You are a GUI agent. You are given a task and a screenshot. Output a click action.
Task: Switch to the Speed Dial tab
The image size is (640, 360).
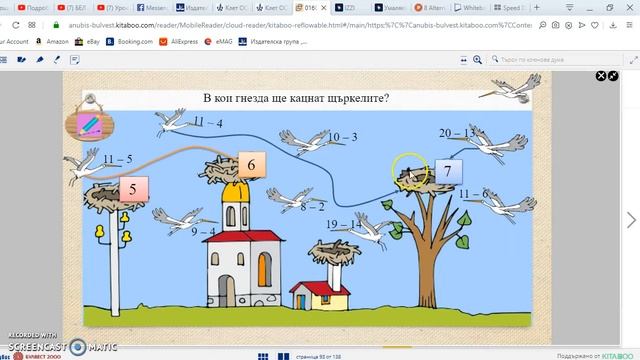[509, 8]
